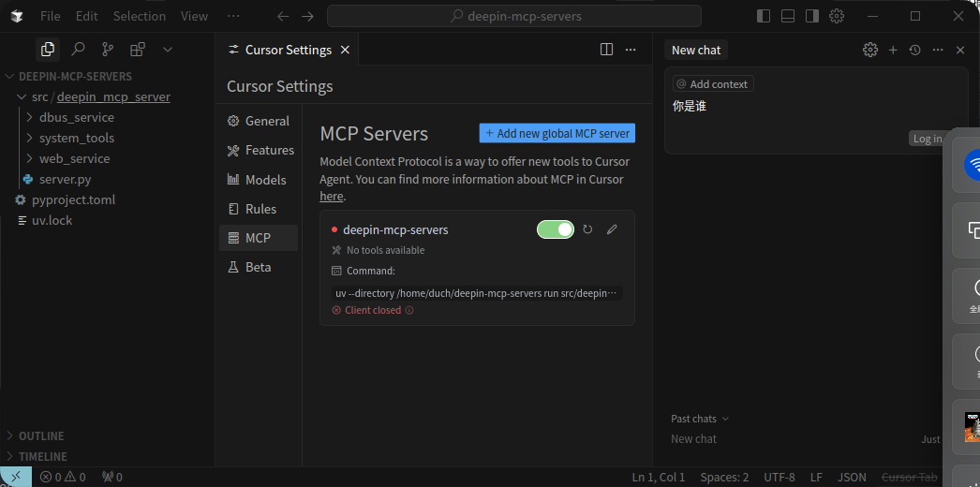Show chat history clock icon
The image size is (980, 487).
coord(915,50)
